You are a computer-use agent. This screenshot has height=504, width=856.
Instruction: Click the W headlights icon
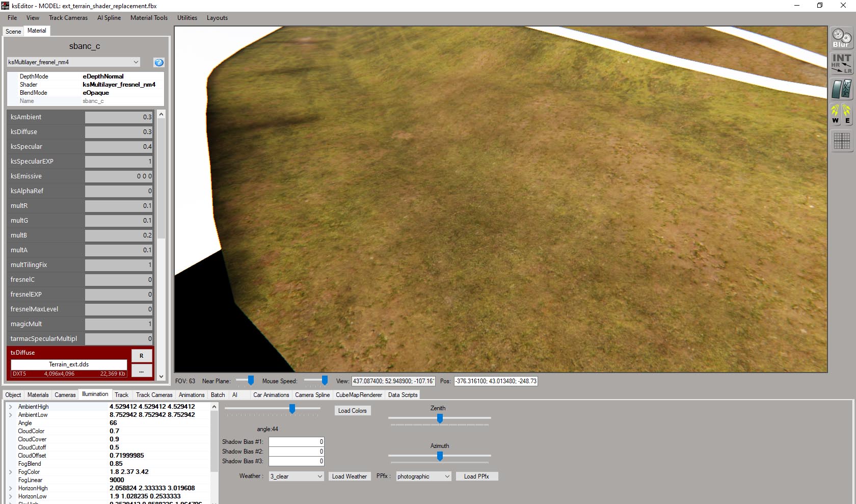pyautogui.click(x=836, y=114)
